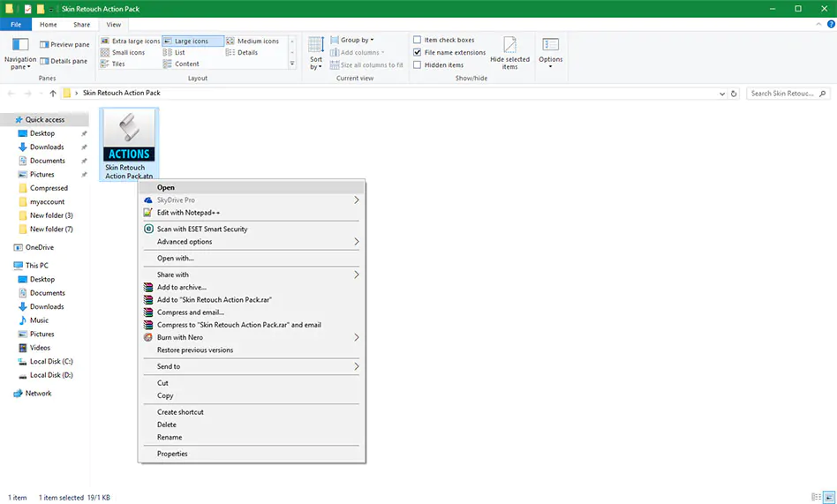Enable Item check boxes
Screen dimensions: 837x504
tap(417, 40)
